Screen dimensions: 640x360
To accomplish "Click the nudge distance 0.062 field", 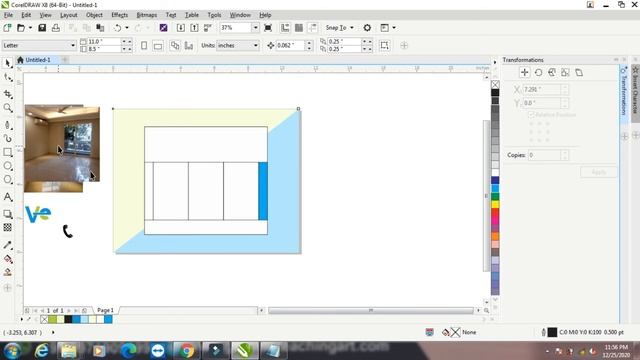I will coord(290,45).
